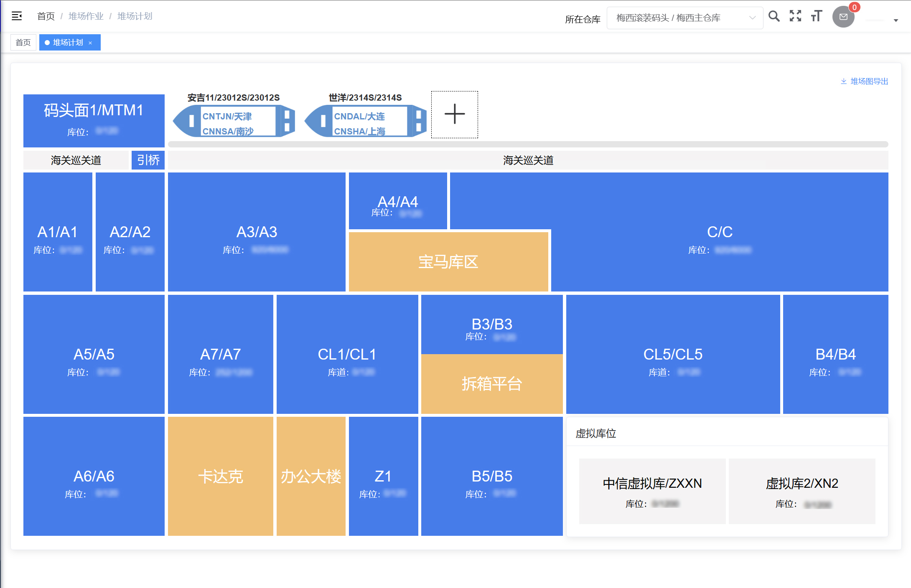Close the 堆场计划 tab
This screenshot has width=911, height=588.
click(x=90, y=43)
